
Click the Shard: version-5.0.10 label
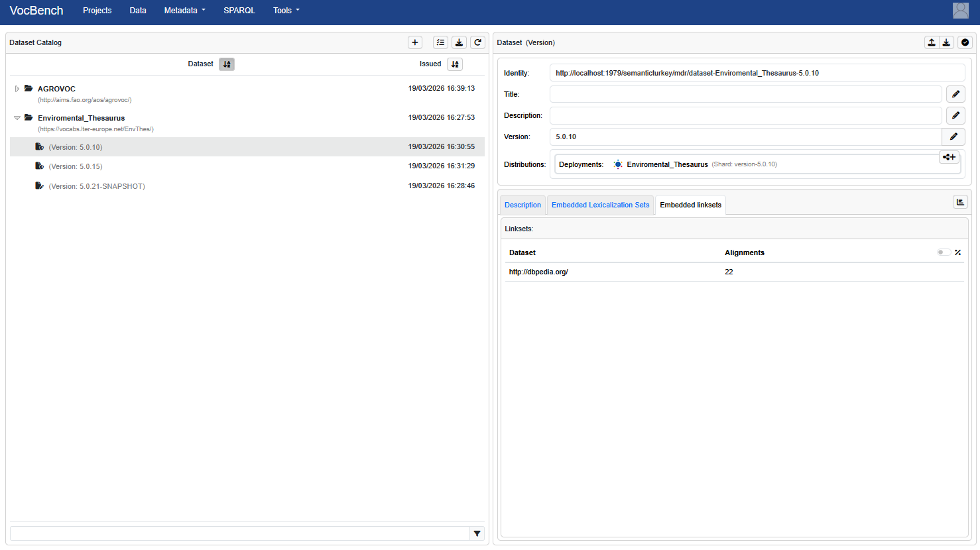tap(745, 164)
